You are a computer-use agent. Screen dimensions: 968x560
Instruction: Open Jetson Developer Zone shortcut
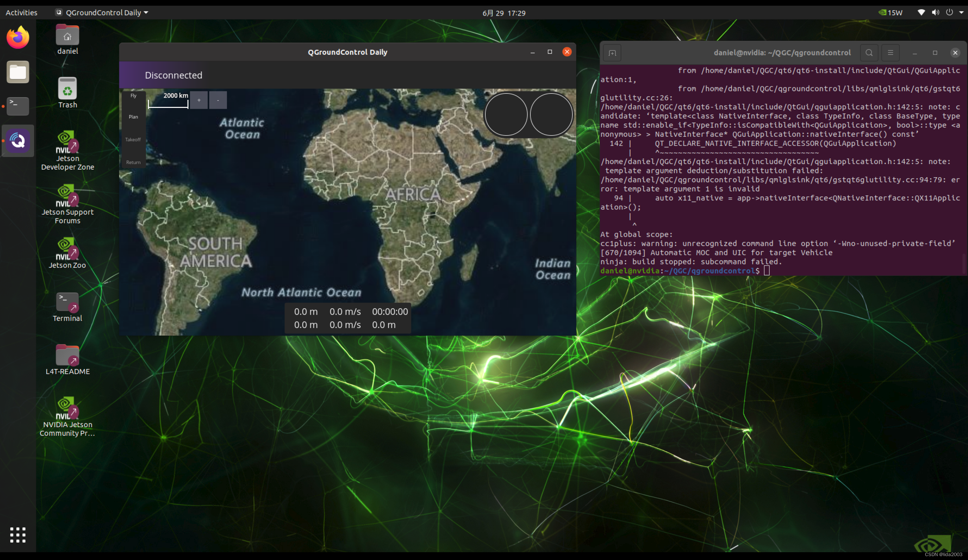[67, 151]
